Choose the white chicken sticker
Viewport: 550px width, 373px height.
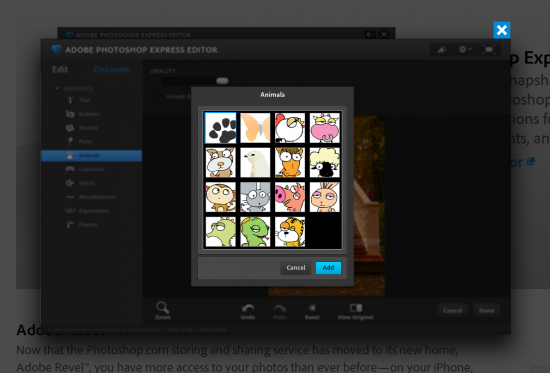(290, 128)
